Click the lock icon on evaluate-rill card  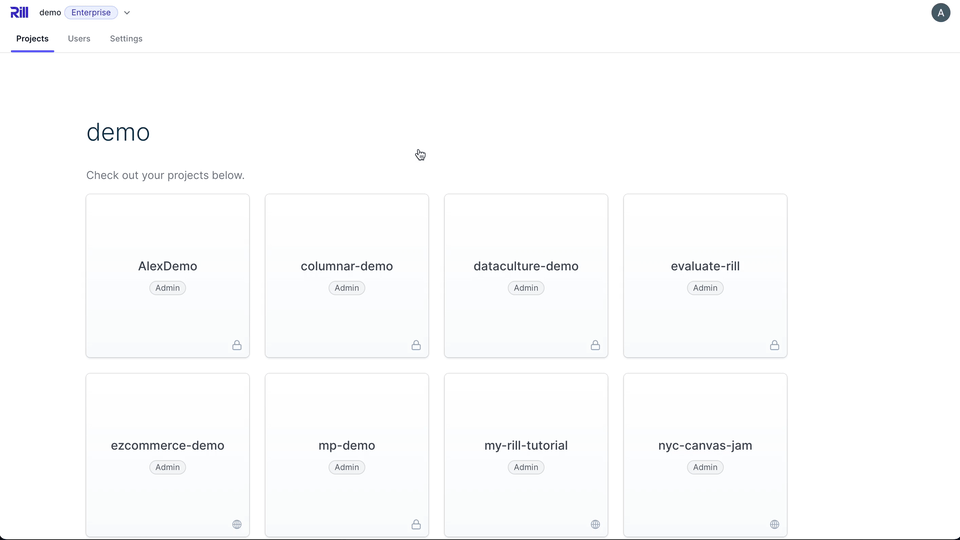click(774, 345)
